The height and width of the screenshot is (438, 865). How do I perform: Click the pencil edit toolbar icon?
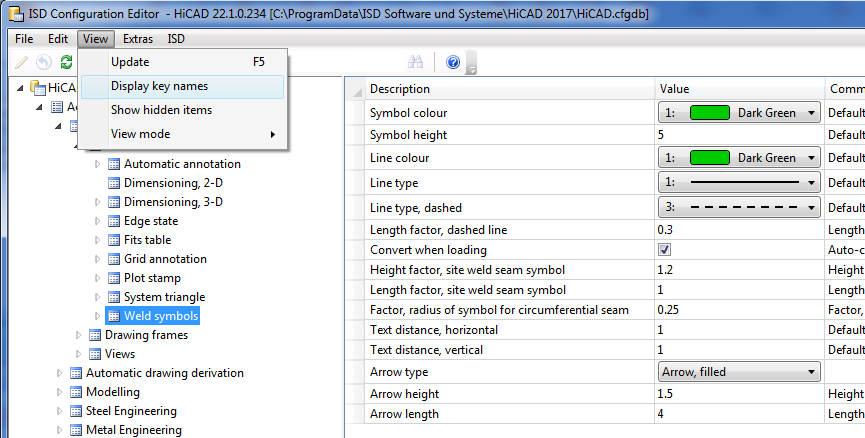[21, 62]
